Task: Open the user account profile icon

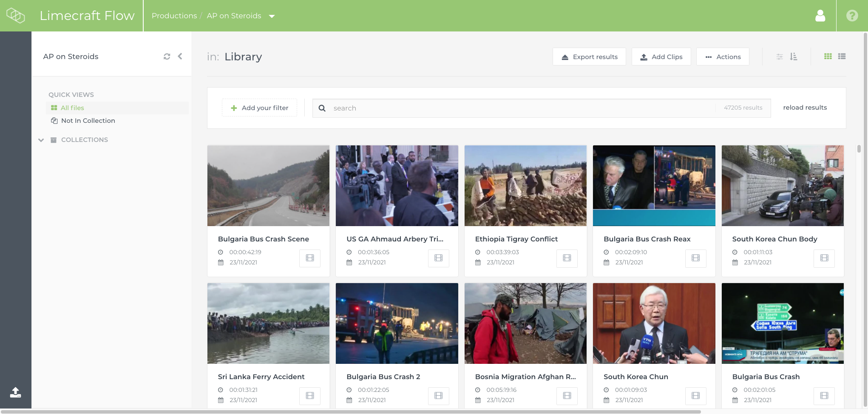Action: [x=820, y=16]
